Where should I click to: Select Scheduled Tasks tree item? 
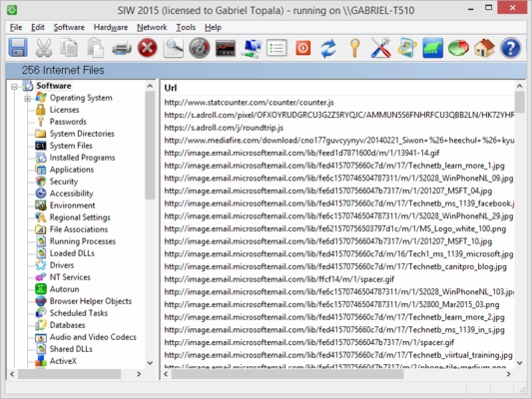(79, 313)
